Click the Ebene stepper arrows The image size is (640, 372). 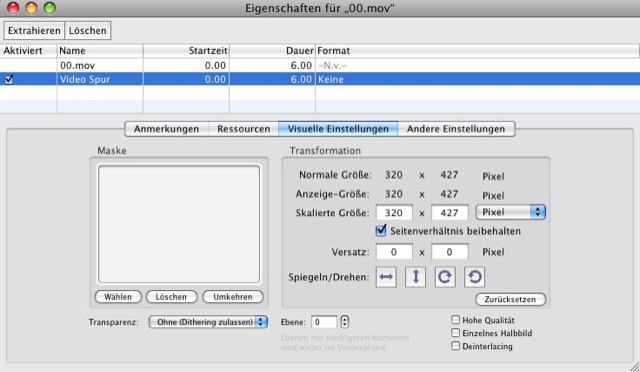(344, 322)
